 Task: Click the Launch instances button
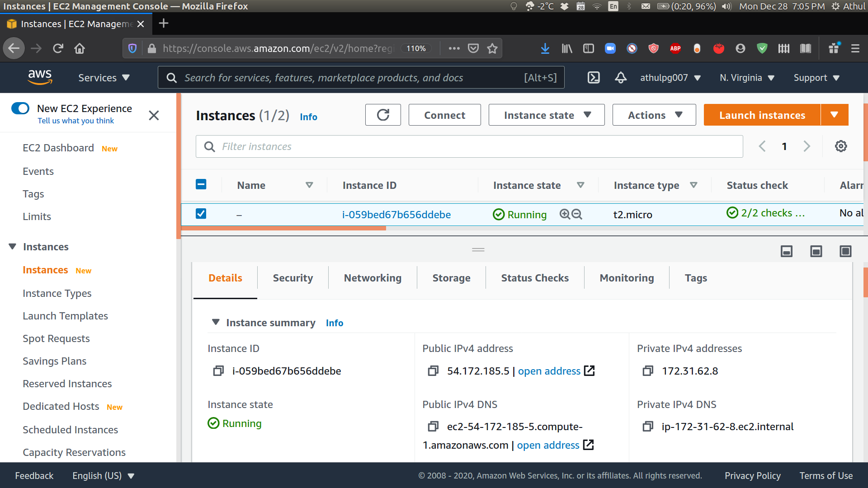[x=762, y=115]
